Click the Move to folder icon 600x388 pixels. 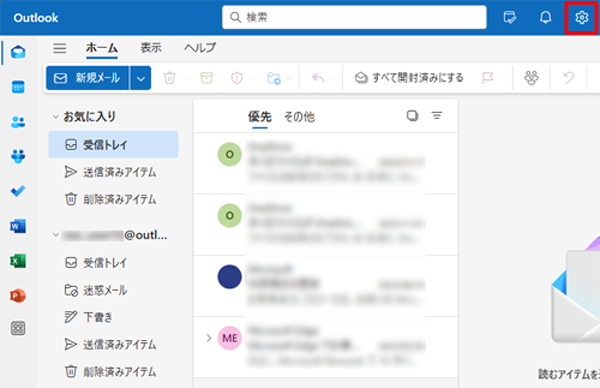point(274,78)
